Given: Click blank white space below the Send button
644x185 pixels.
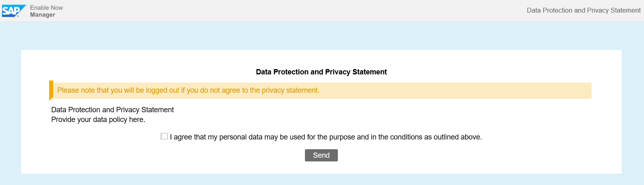Looking at the screenshot, I should point(321,168).
